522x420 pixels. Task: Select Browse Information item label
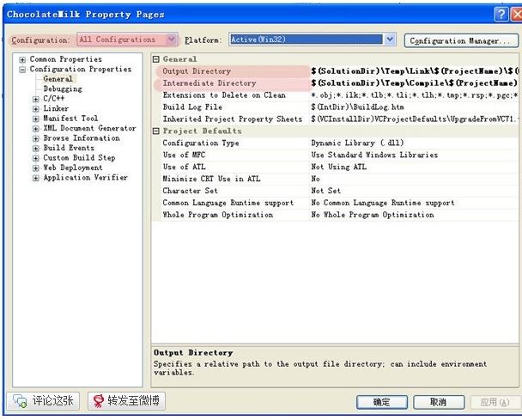(82, 138)
